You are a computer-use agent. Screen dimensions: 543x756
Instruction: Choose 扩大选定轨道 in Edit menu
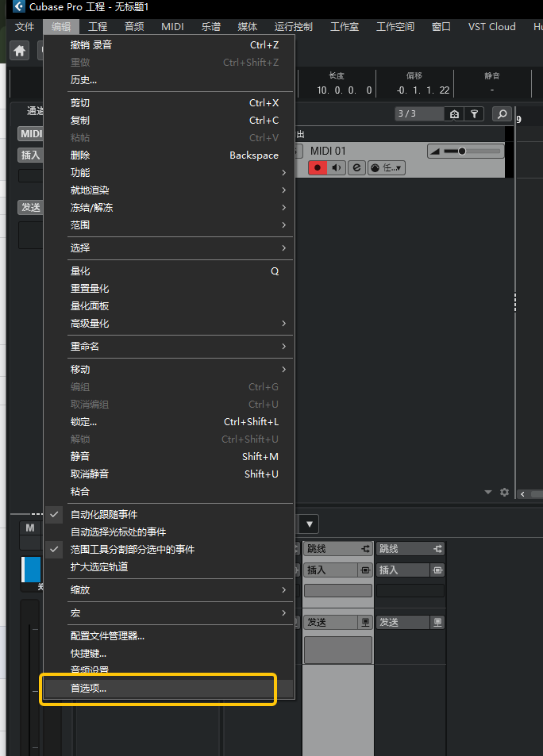[169, 566]
